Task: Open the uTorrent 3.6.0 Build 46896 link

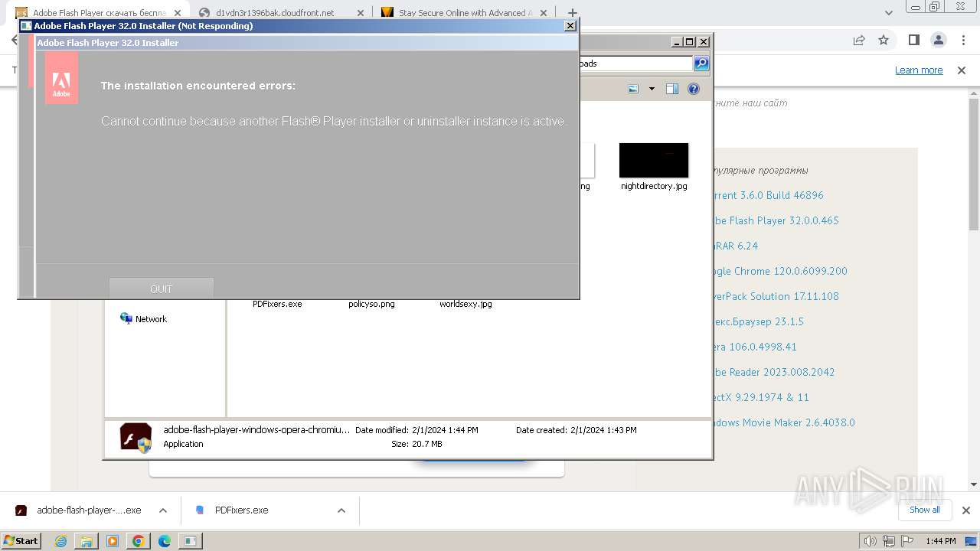Action: pos(769,195)
